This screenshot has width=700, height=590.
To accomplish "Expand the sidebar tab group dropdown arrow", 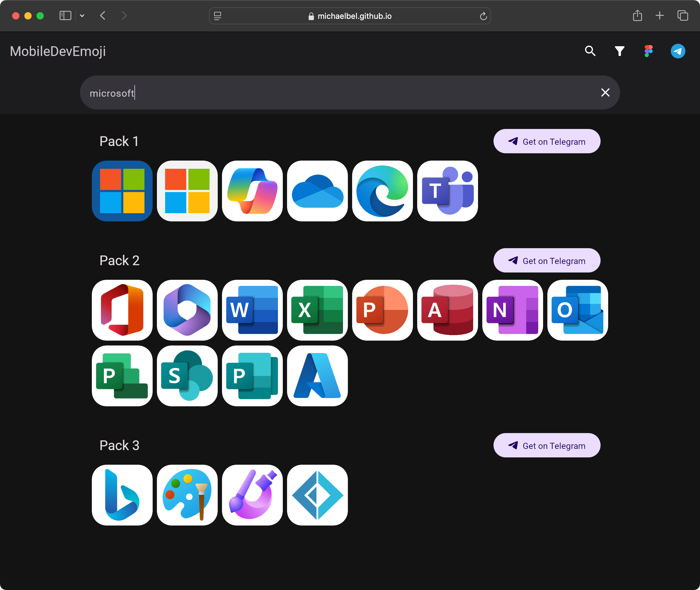I will (x=82, y=16).
